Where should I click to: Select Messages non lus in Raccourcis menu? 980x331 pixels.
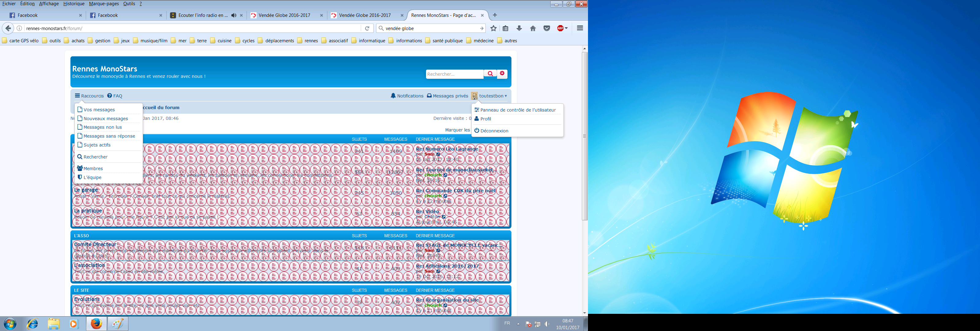[103, 127]
